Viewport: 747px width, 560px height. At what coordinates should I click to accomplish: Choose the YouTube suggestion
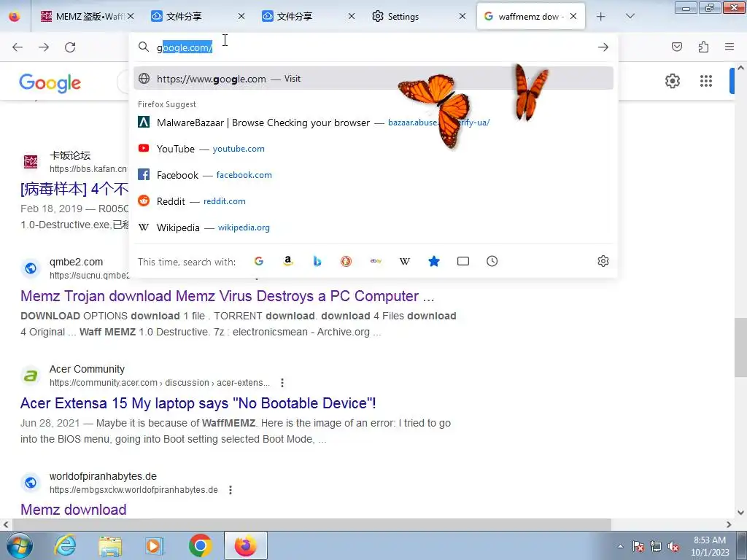[x=373, y=149]
